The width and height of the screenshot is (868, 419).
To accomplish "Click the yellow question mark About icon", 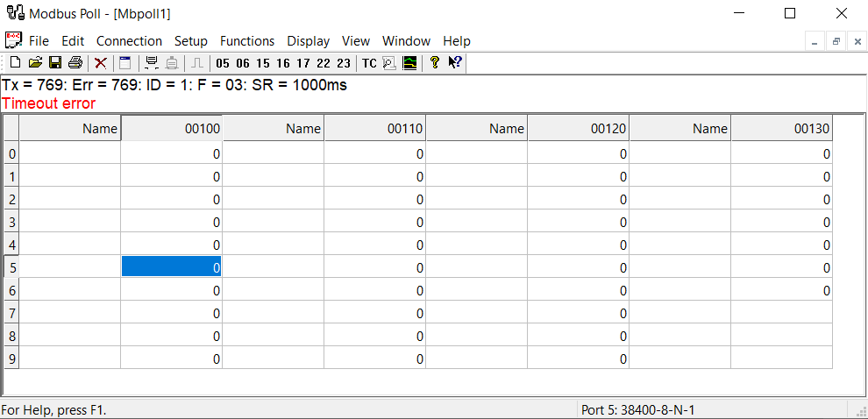I will 434,63.
